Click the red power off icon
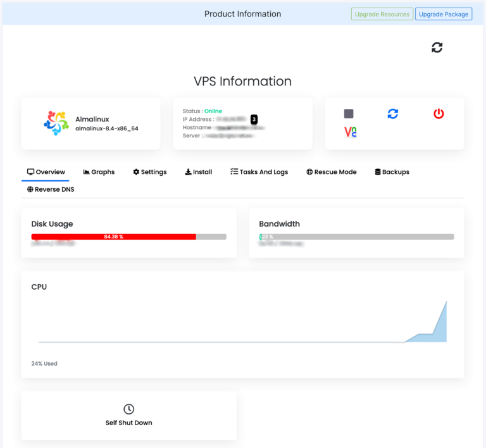This screenshot has height=448, width=486. [439, 114]
